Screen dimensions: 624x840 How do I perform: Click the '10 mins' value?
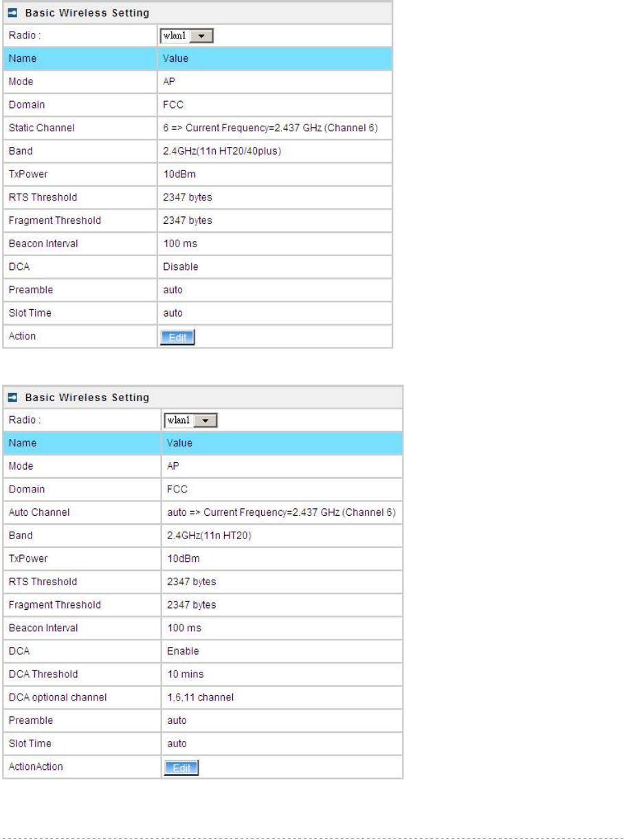186,674
